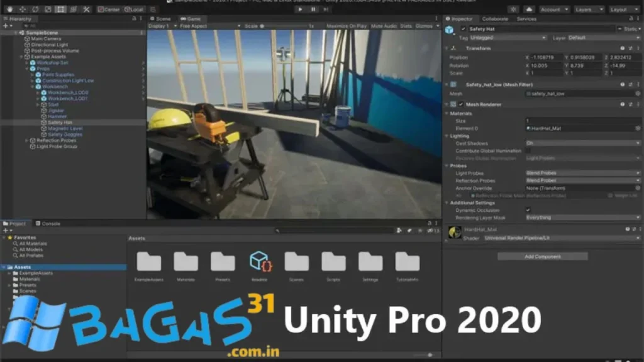644x362 pixels.
Task: Toggle Contribute Global Illumination checkbox
Action: tap(528, 151)
